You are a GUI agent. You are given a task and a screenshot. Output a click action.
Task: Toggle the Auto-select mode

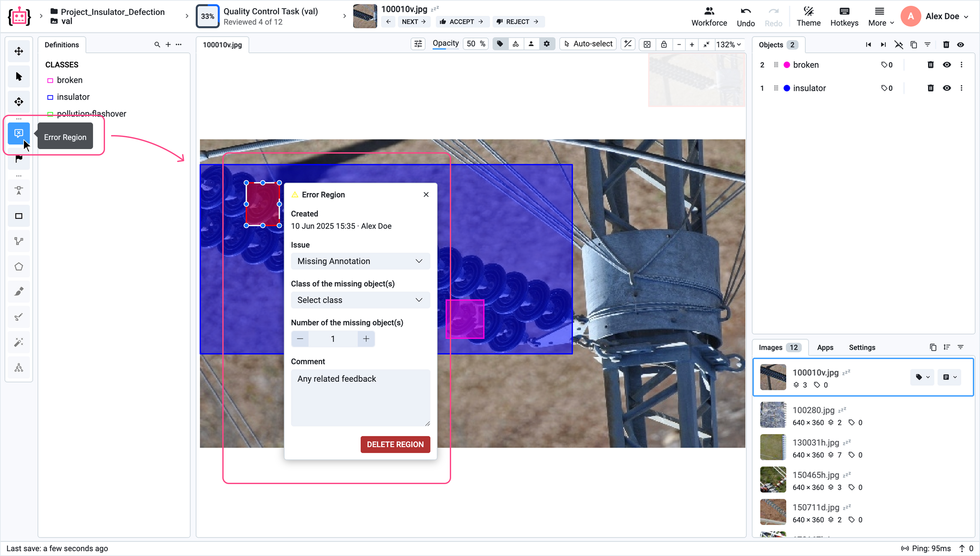pyautogui.click(x=588, y=44)
